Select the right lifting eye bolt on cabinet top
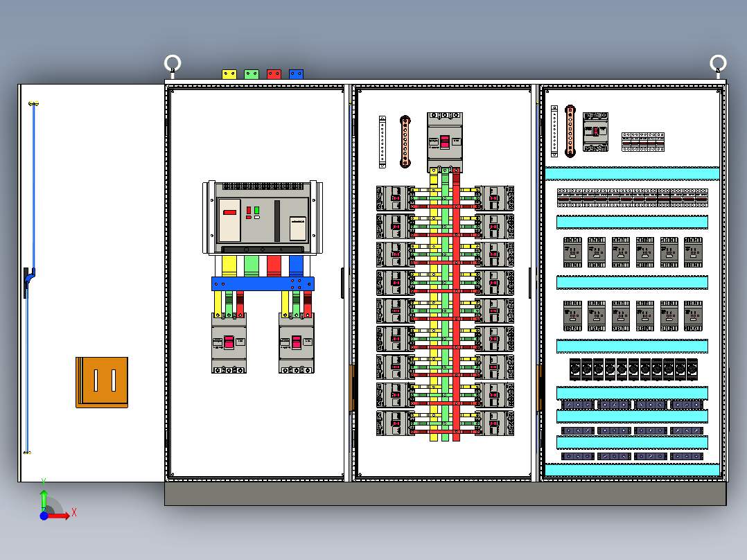747x560 pixels. click(x=718, y=65)
